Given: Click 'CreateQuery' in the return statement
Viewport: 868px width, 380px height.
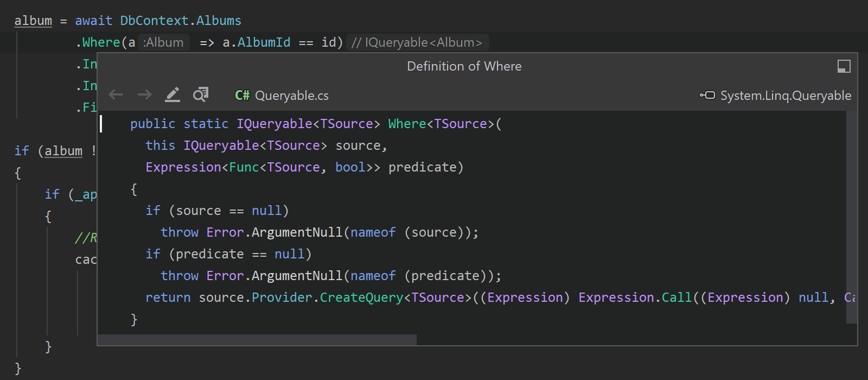Looking at the screenshot, I should (x=361, y=297).
